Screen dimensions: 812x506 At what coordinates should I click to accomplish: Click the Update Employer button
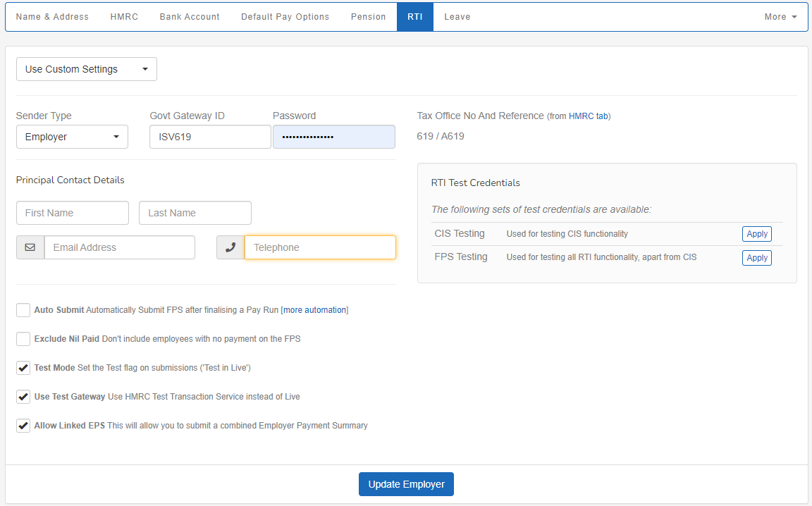[406, 484]
